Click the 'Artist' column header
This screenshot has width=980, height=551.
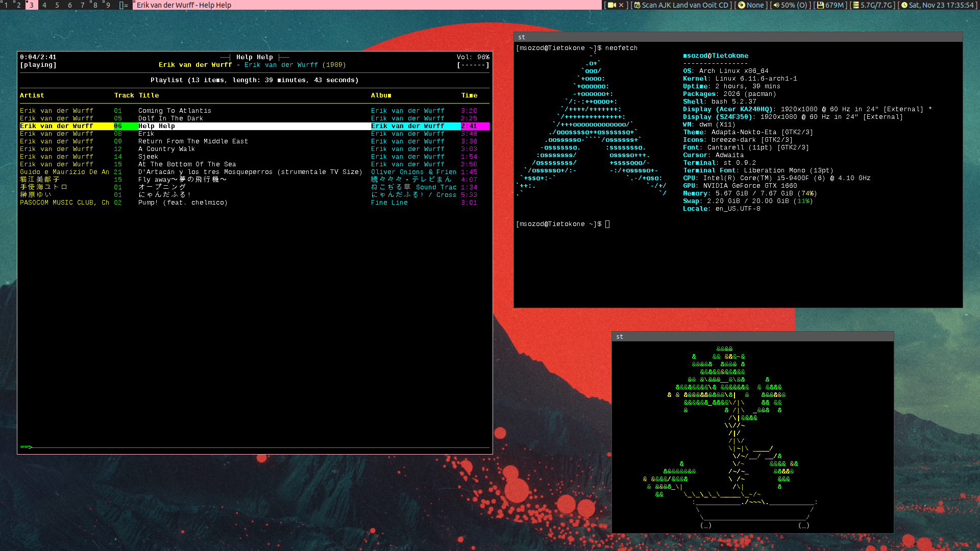[x=32, y=95]
